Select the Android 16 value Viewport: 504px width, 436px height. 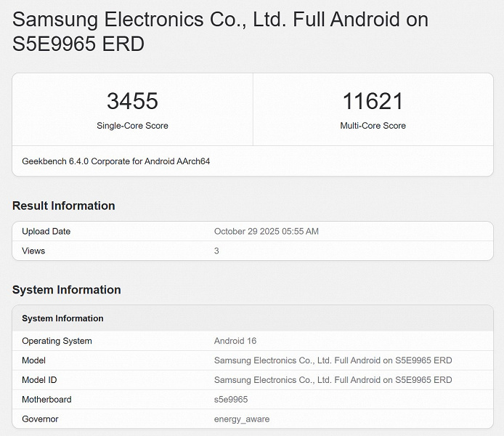[235, 341]
